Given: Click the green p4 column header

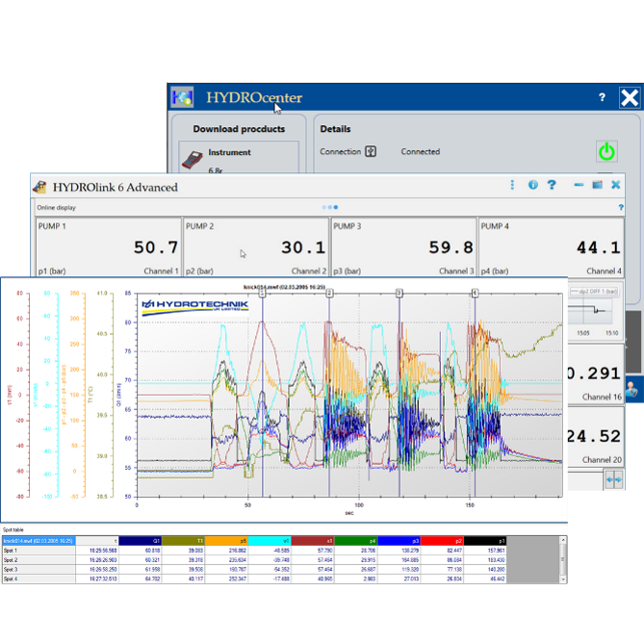Looking at the screenshot, I should 355,541.
